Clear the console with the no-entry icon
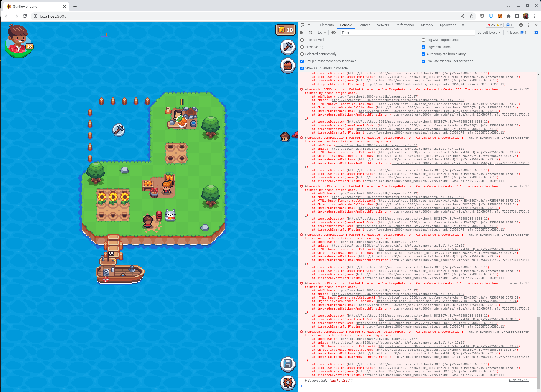The height and width of the screenshot is (392, 541). pos(310,33)
